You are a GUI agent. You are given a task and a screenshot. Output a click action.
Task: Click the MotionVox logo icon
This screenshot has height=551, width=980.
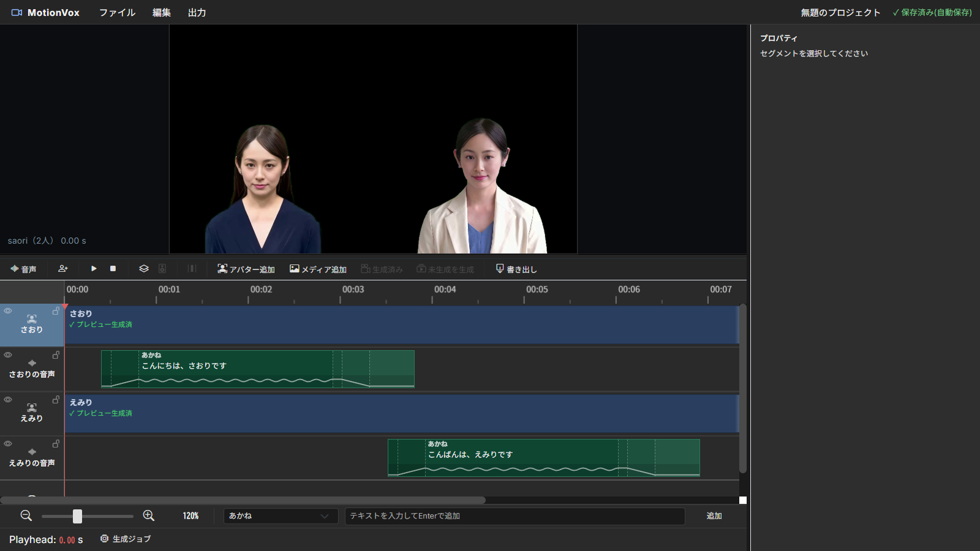click(17, 12)
